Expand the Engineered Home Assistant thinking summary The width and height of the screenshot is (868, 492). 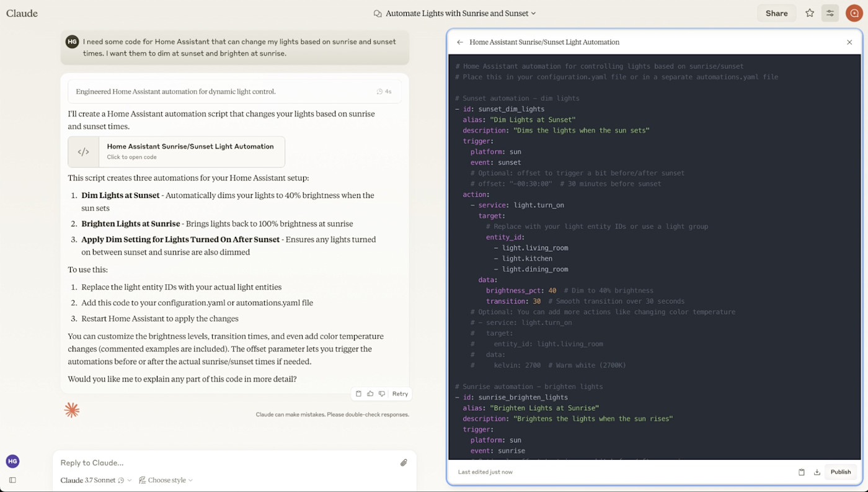234,91
